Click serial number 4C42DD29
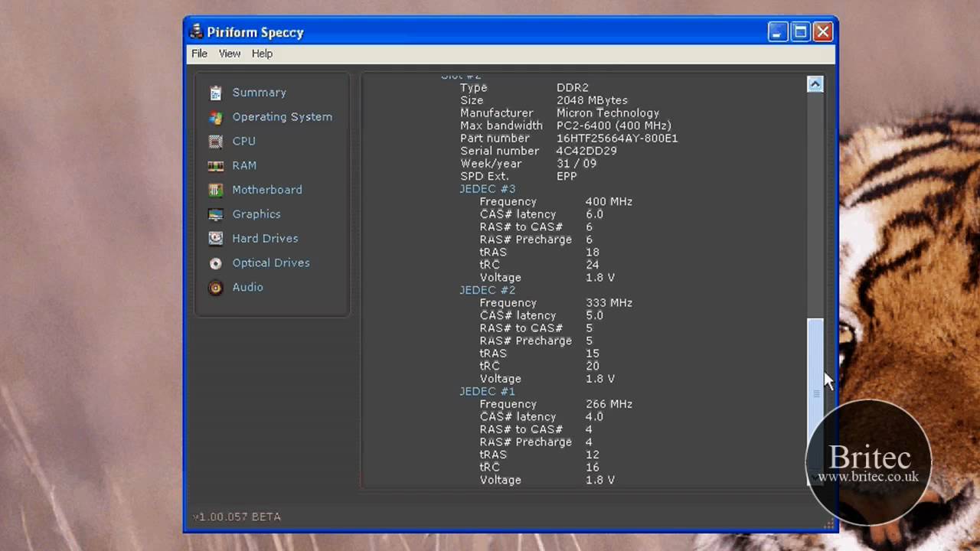The height and width of the screenshot is (551, 980). point(586,151)
